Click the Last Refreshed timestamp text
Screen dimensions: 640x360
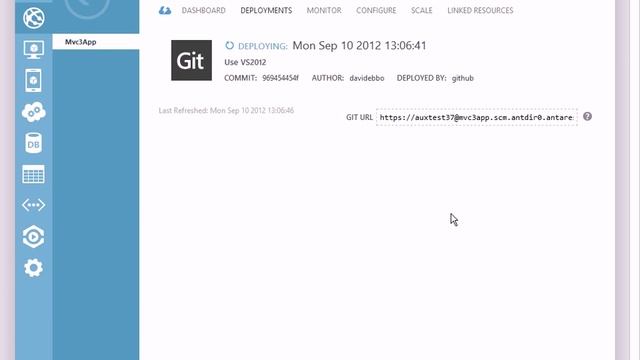coord(226,111)
